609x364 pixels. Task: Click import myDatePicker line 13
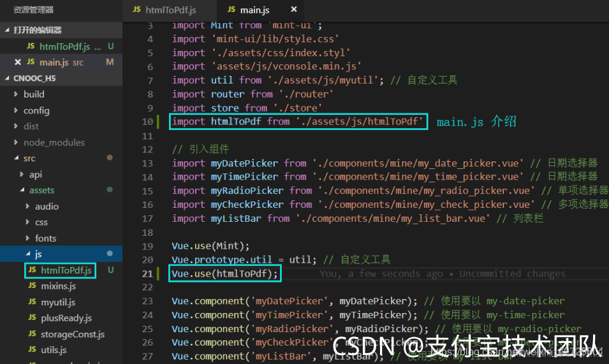pos(348,163)
